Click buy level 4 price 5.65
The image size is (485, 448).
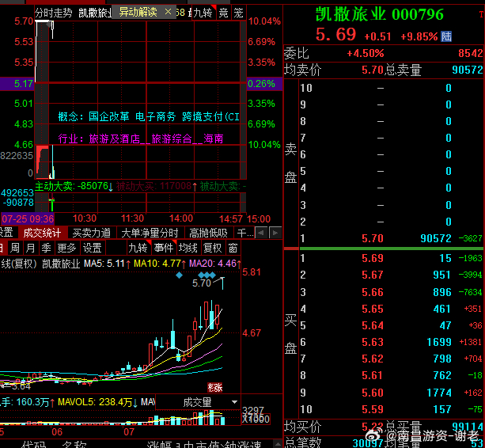[373, 309]
